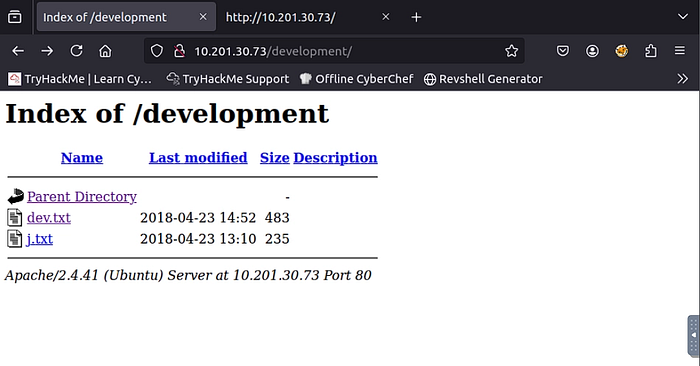The height and width of the screenshot is (366, 700).
Task: Close the http://10.201.30.73/ tab
Action: (386, 17)
